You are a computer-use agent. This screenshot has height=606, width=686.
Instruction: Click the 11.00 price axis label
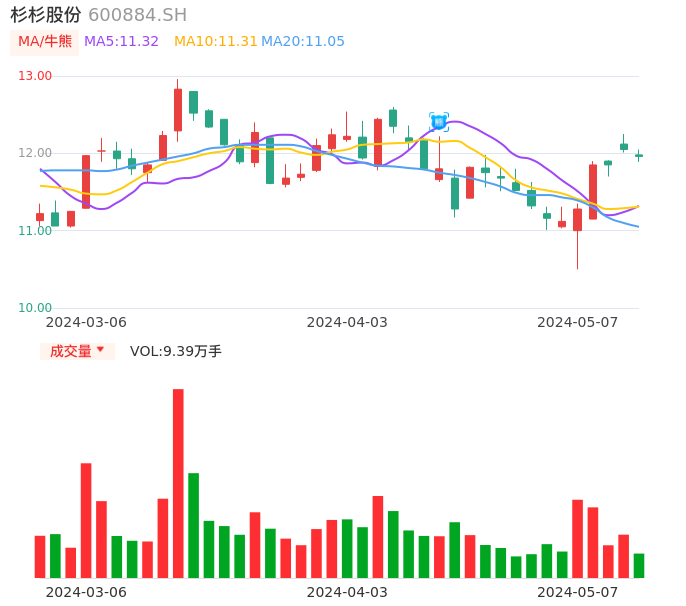pos(35,231)
